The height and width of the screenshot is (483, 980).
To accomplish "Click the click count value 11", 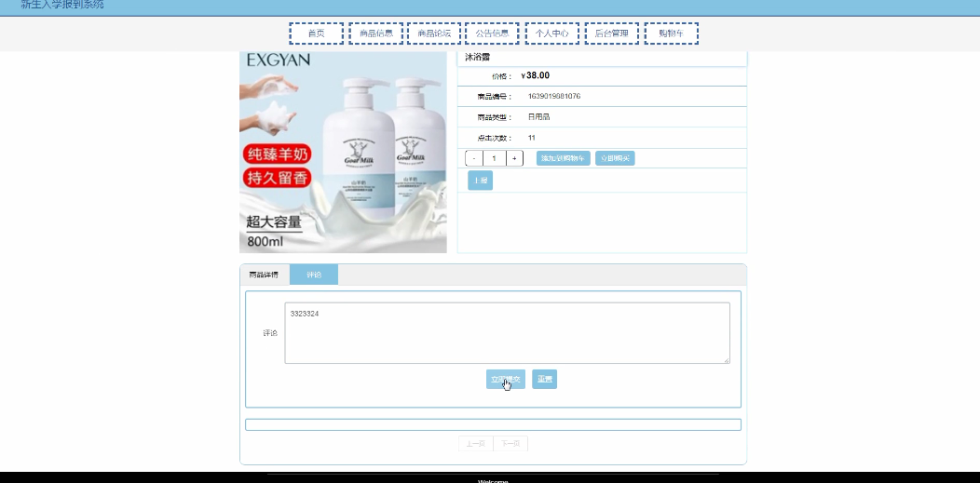I will tap(531, 138).
